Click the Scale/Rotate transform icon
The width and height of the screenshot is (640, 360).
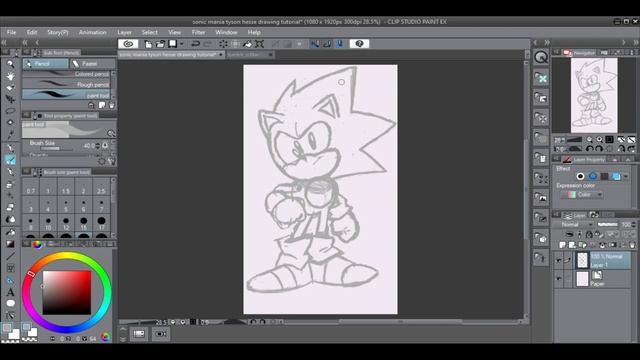coord(259,44)
